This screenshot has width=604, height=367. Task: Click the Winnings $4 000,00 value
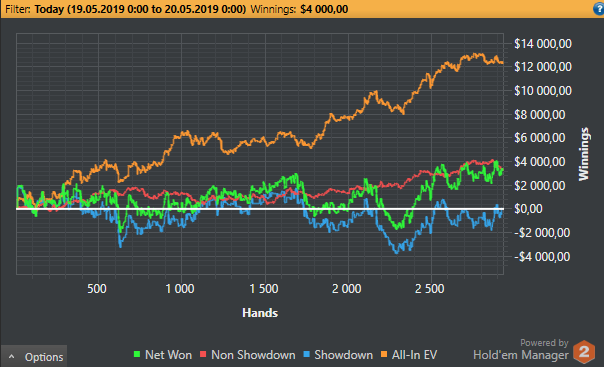324,9
